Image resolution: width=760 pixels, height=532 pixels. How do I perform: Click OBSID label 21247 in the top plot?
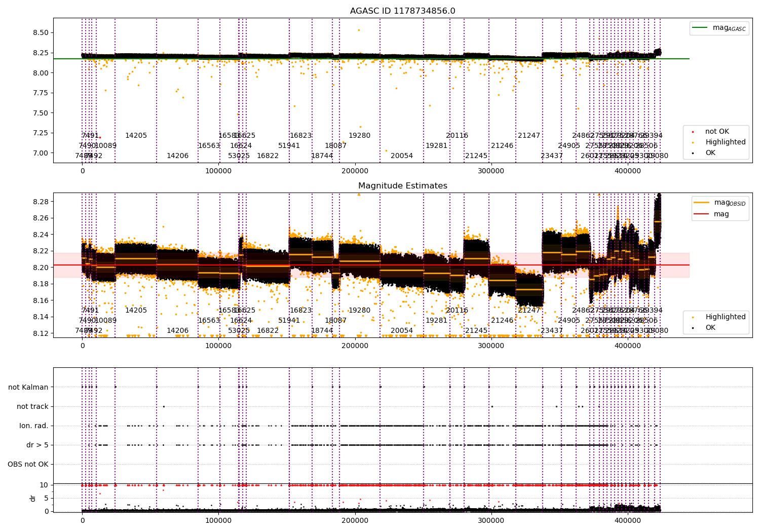pyautogui.click(x=529, y=136)
